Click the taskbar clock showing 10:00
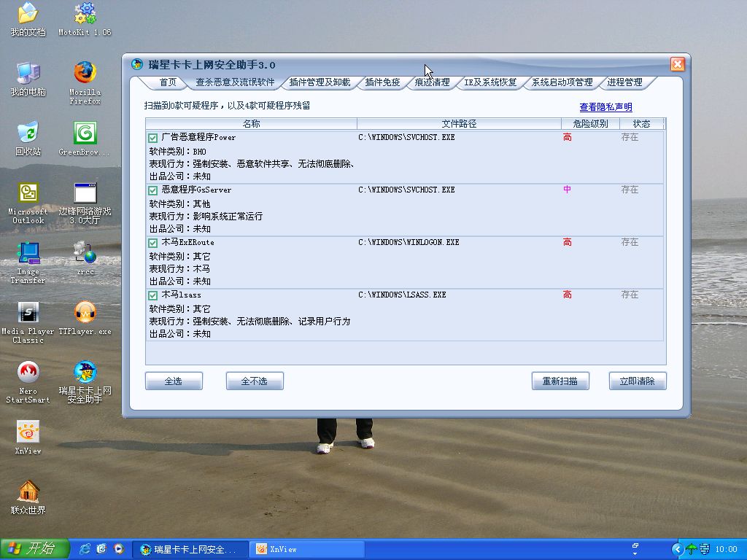The height and width of the screenshot is (560, 747). (x=727, y=549)
